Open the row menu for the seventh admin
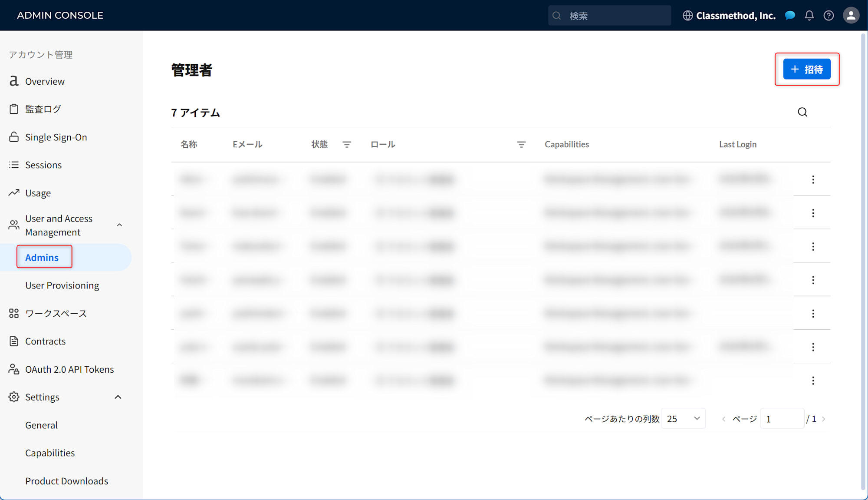 [x=813, y=381]
